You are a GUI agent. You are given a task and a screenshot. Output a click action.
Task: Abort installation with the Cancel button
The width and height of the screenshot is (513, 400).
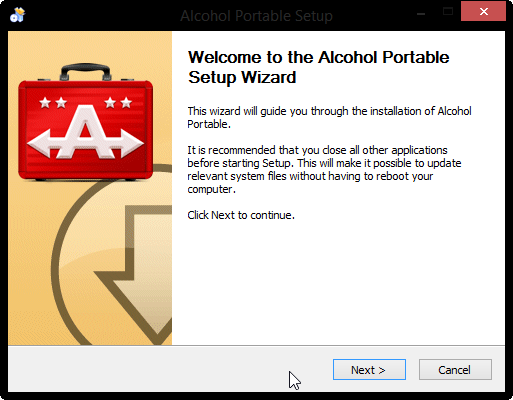455,370
